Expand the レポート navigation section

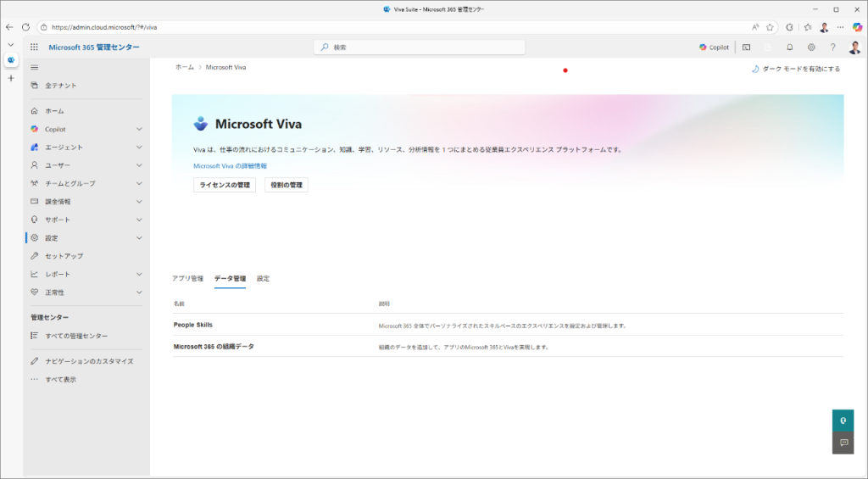pos(138,274)
